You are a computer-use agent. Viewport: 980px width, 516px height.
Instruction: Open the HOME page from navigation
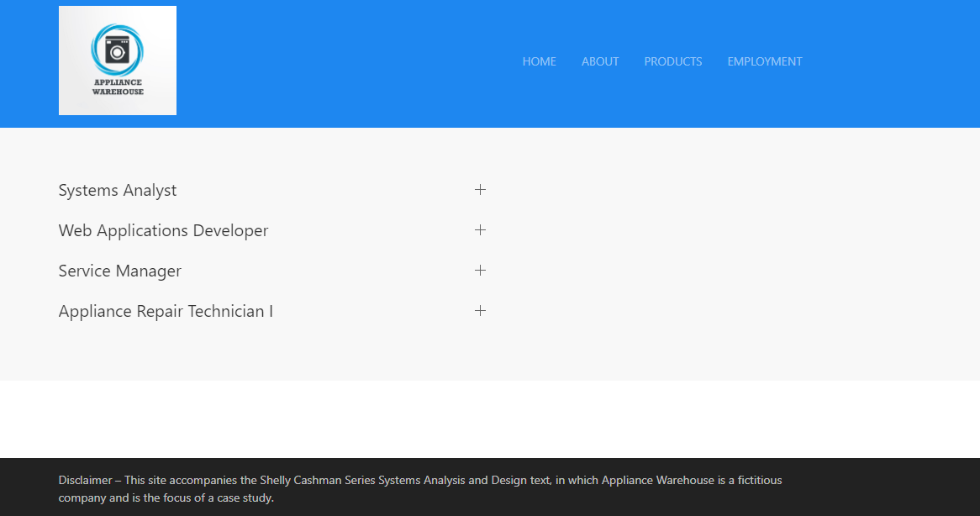click(539, 61)
